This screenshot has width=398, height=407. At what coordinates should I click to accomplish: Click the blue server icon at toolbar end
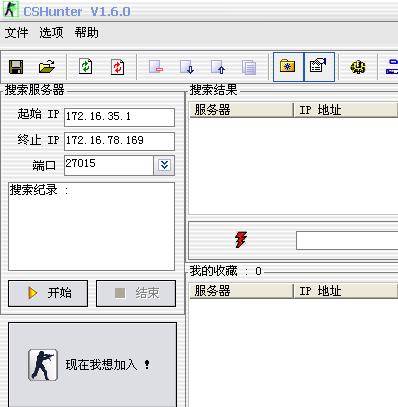tap(392, 67)
